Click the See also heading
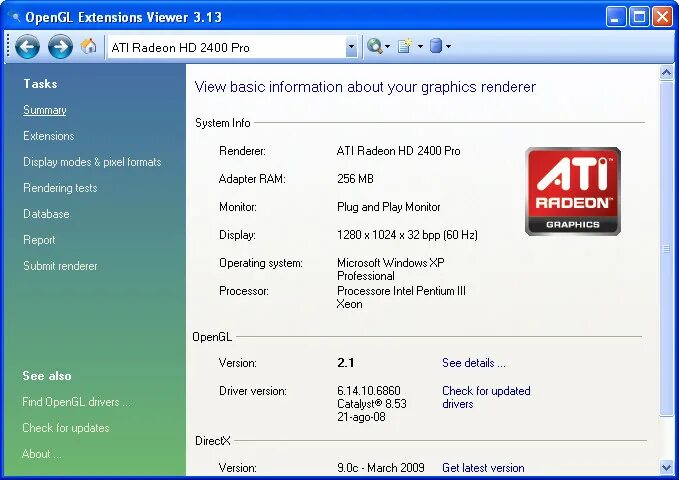Viewport: 679px width, 480px height. click(47, 376)
